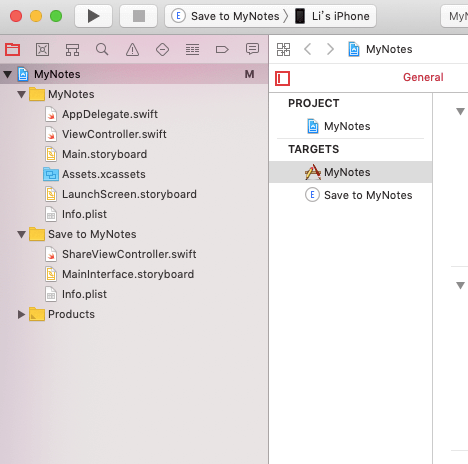Open LaunchScreen.storyboard
Image resolution: width=468 pixels, height=464 pixels.
click(x=121, y=194)
